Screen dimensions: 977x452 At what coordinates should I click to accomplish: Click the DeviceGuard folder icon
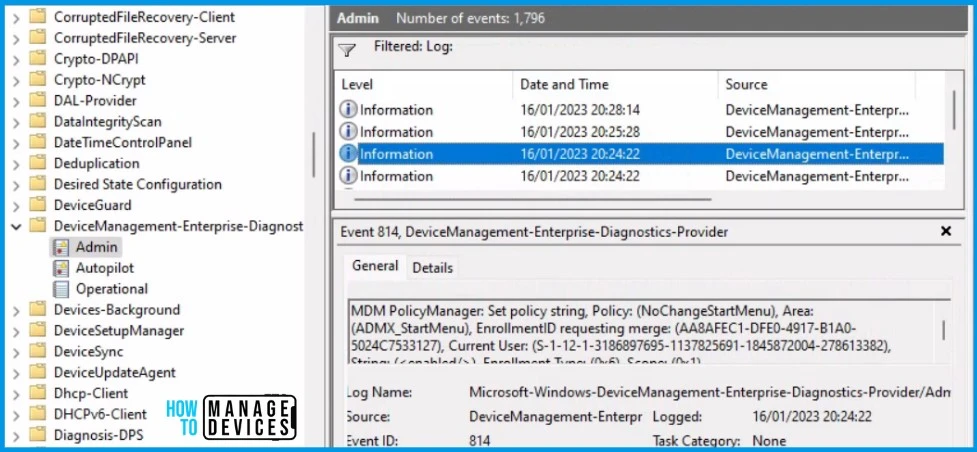[x=38, y=204]
